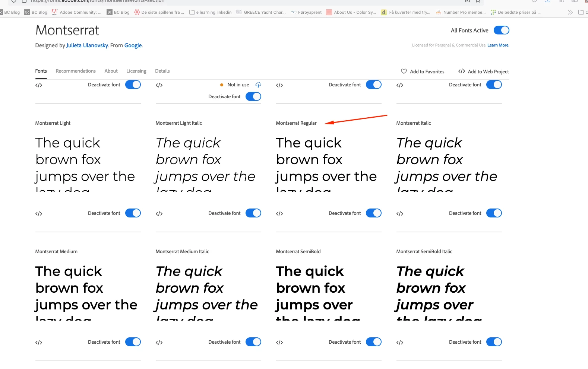Open embed code for Montserrat Regular

[x=279, y=214]
